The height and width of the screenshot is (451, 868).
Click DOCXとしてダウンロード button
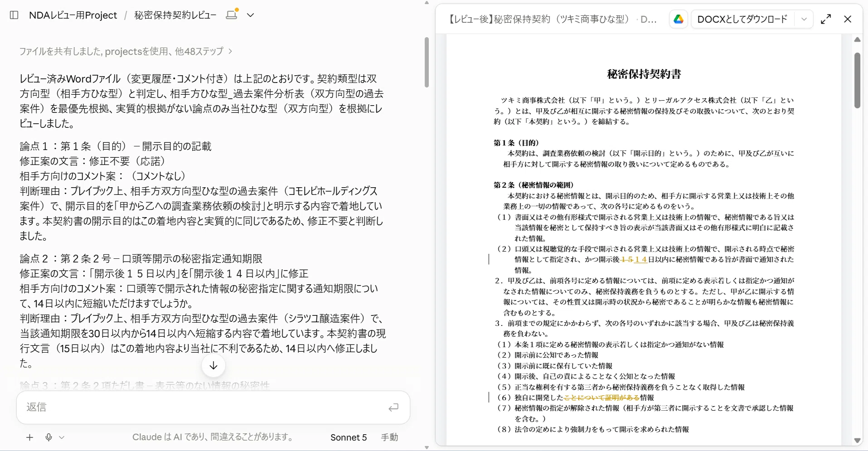(742, 19)
